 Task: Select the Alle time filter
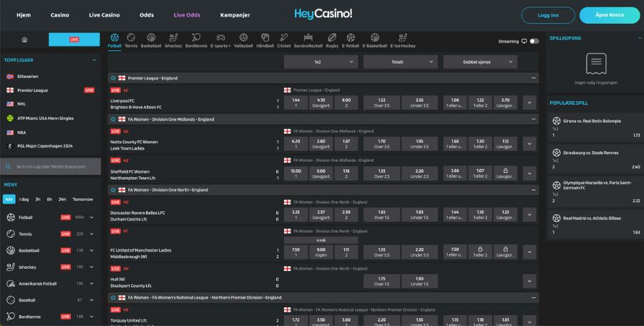[9, 199]
